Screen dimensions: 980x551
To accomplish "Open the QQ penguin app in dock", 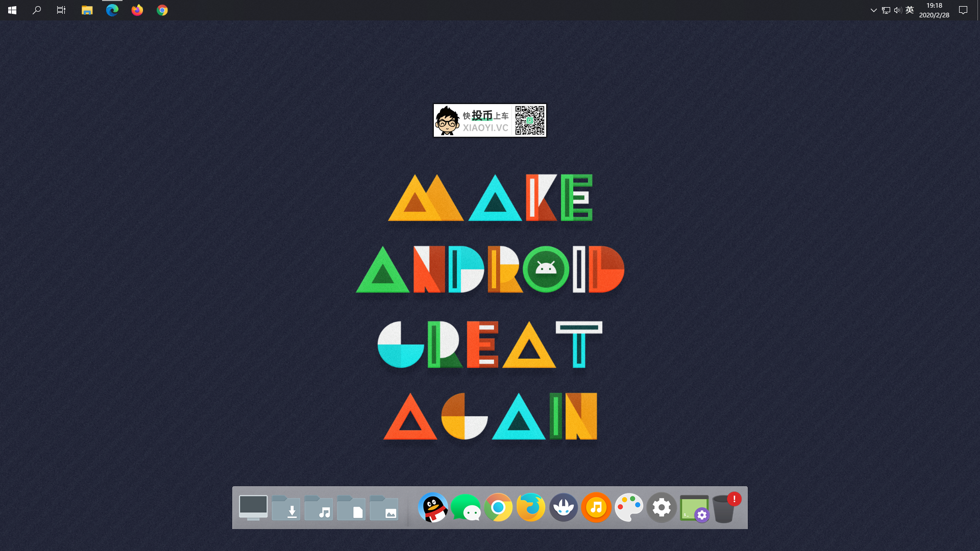I will click(433, 508).
